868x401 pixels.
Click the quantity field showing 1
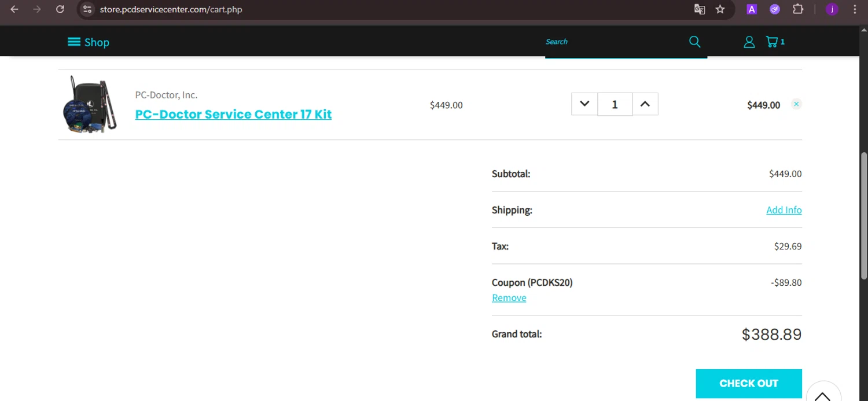(x=615, y=104)
